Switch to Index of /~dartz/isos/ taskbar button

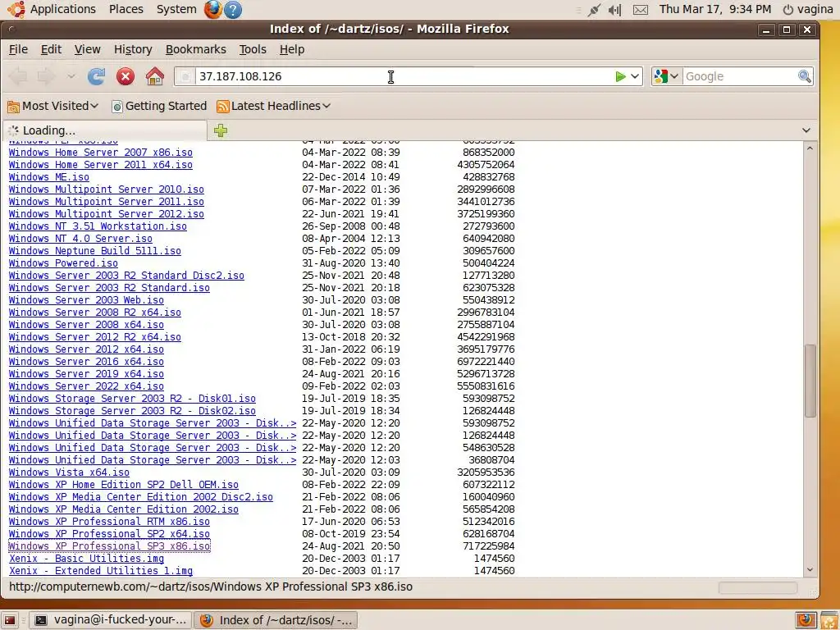[x=276, y=620]
